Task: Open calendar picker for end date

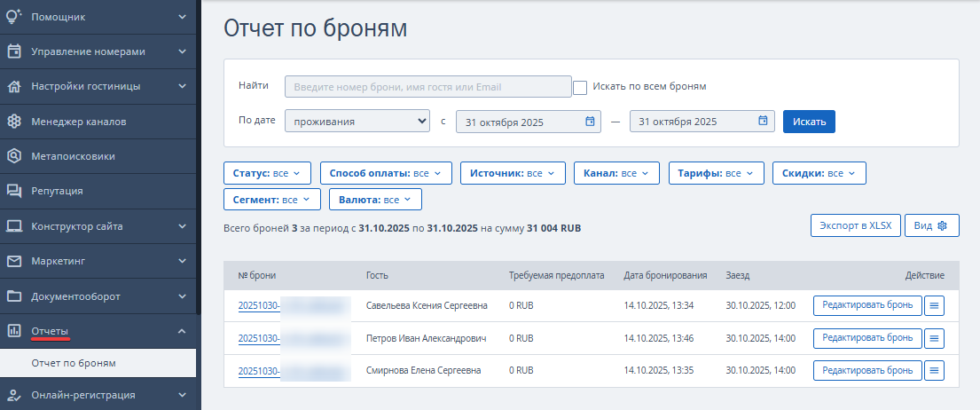Action: click(x=763, y=122)
